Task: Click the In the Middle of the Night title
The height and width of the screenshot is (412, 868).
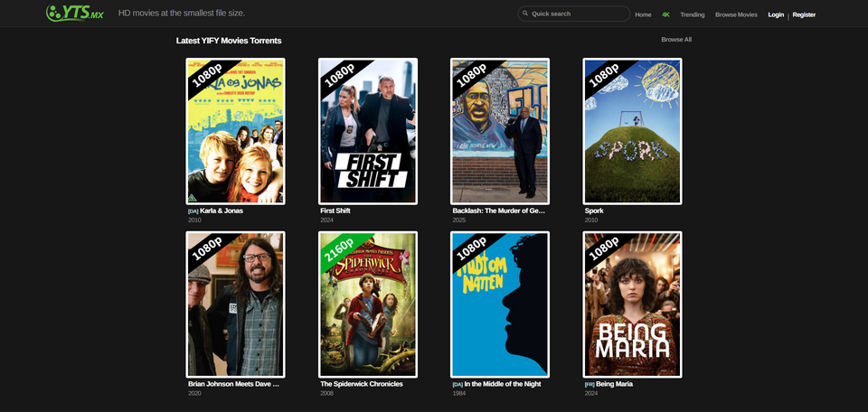Action: point(503,384)
